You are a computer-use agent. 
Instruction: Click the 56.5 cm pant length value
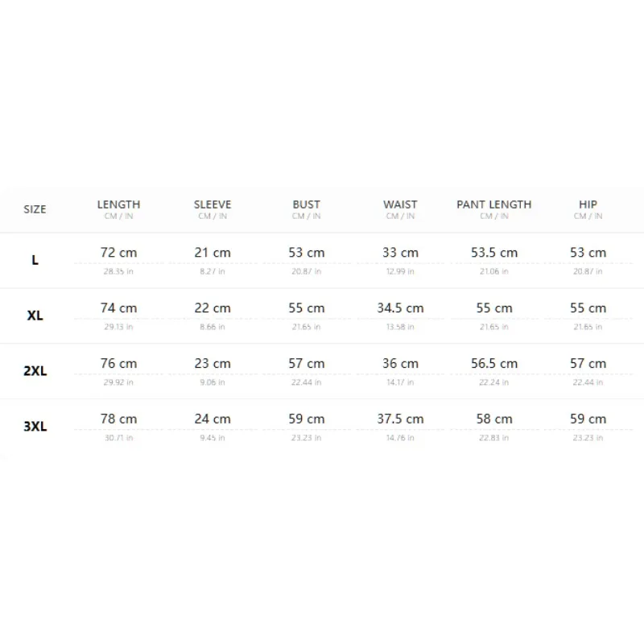[494, 364]
